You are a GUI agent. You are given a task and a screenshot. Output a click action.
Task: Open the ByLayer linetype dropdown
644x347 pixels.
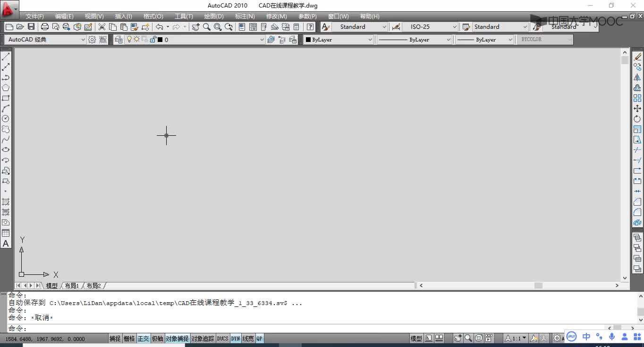(415, 40)
